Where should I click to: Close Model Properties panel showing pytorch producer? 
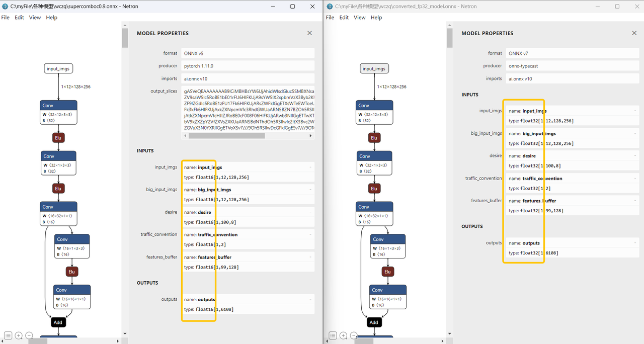[x=309, y=33]
